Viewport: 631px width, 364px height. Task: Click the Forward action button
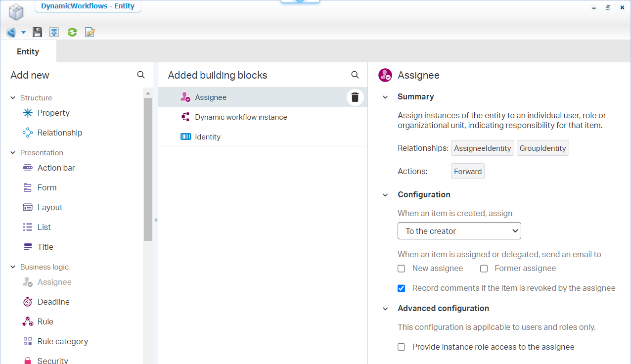[x=467, y=172]
